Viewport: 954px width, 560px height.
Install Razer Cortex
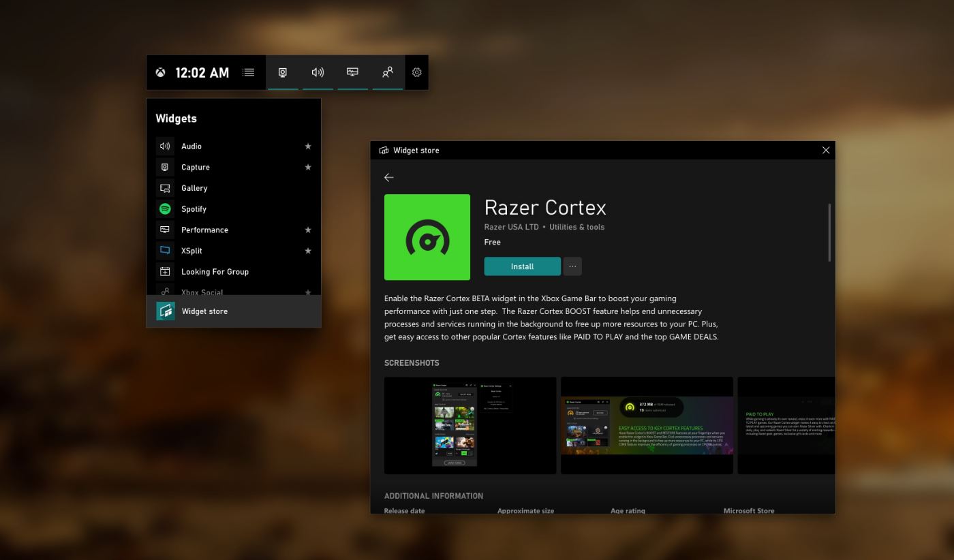coord(523,266)
